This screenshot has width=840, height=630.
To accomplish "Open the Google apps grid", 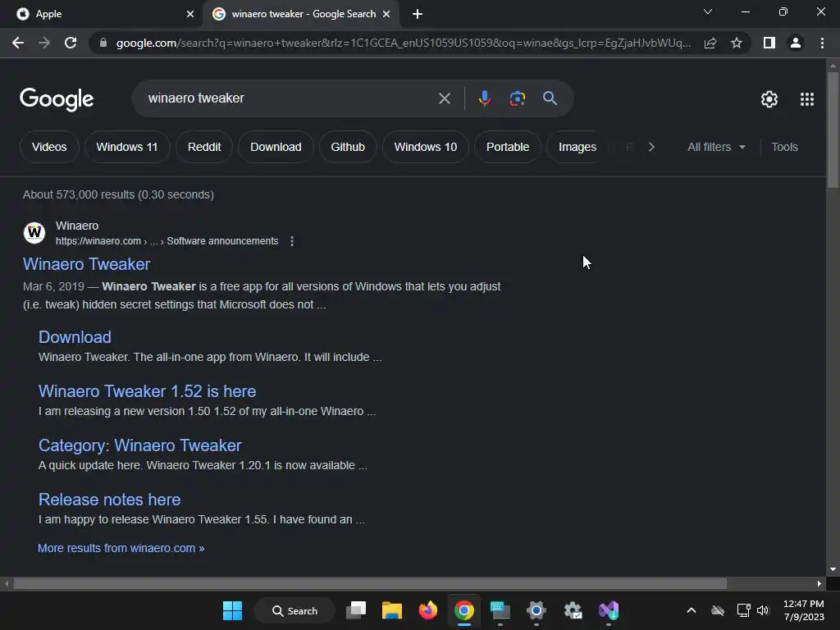I will pyautogui.click(x=807, y=99).
